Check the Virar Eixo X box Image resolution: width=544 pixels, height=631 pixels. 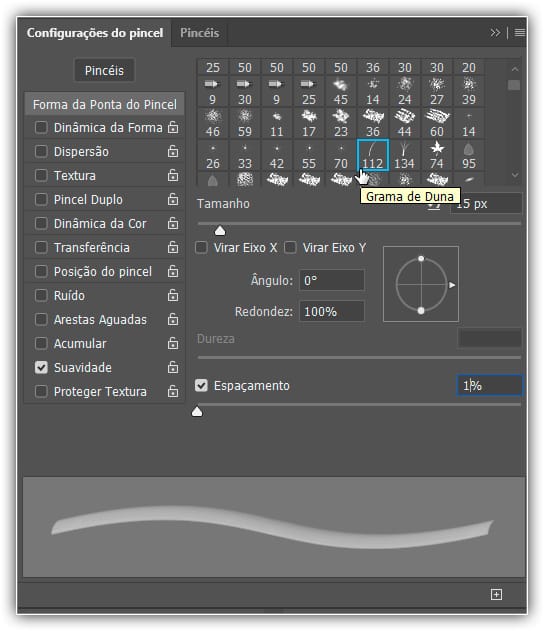tap(201, 247)
